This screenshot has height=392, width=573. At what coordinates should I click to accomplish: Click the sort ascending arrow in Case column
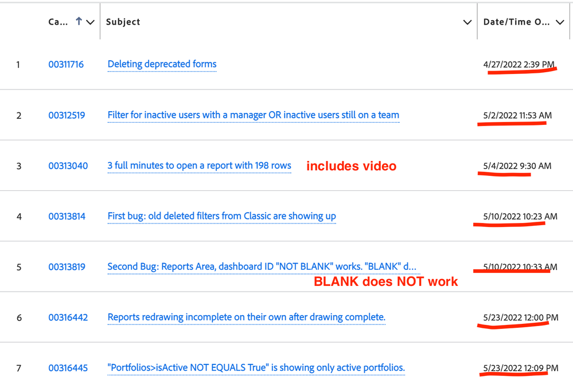click(x=79, y=22)
